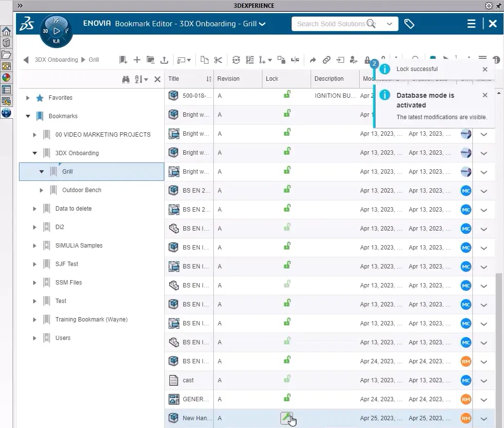Click the binoculars find icon above the tree

click(x=126, y=79)
